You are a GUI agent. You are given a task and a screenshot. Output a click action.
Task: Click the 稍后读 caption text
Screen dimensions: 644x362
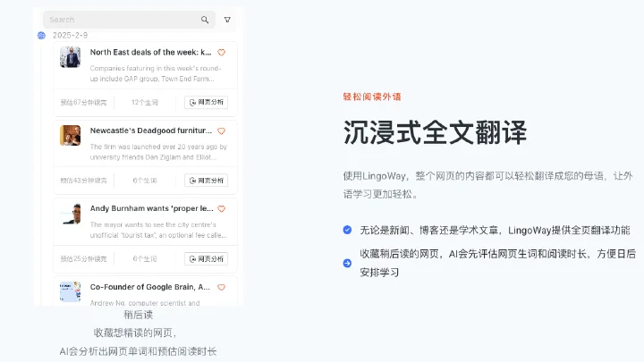point(139,316)
